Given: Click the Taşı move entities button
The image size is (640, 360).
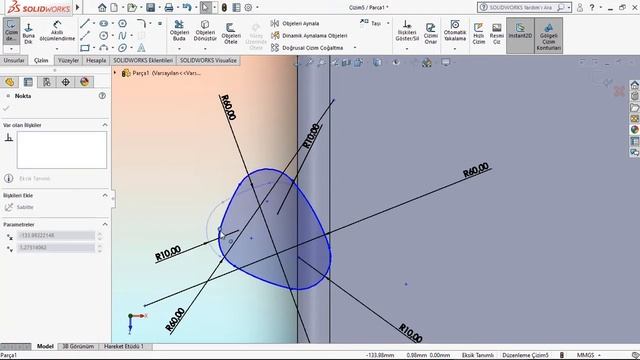Looking at the screenshot, I should (x=372, y=23).
